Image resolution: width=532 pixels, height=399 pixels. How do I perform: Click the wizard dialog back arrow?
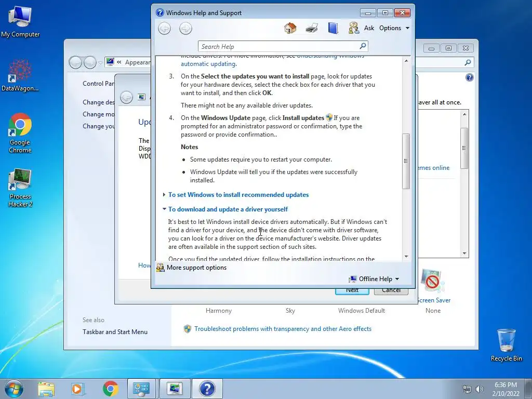pyautogui.click(x=127, y=97)
